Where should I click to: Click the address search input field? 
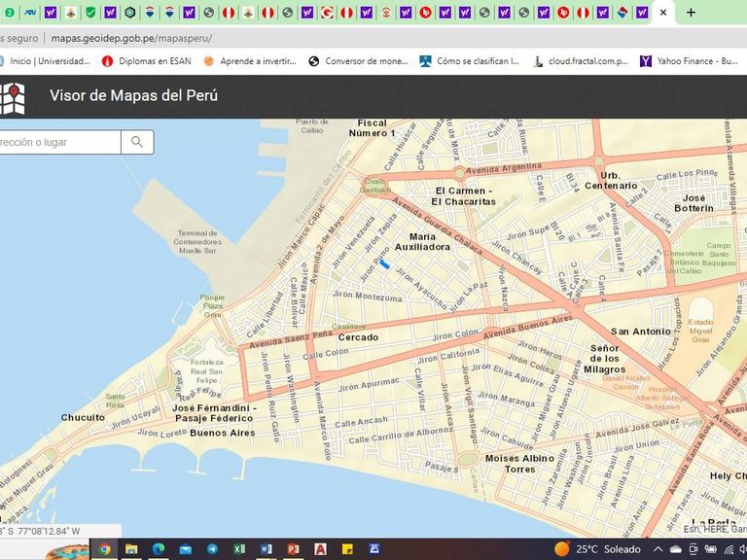[x=58, y=142]
